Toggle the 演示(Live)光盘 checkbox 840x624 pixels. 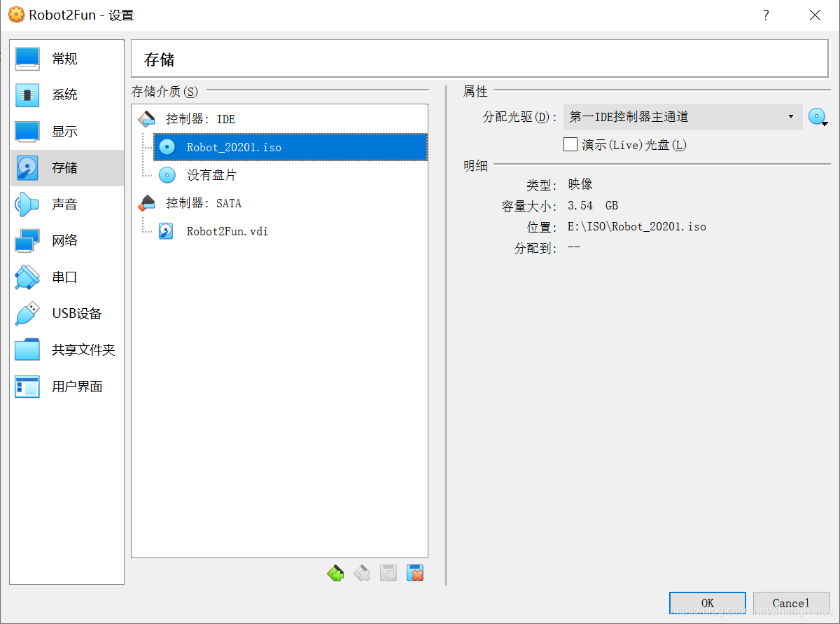(x=570, y=145)
